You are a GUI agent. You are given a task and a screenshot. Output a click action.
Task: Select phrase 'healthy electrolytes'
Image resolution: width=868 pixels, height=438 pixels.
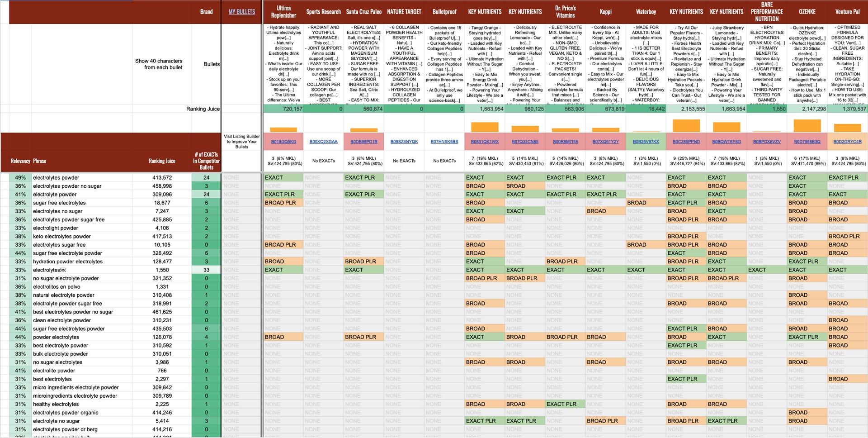[x=56, y=404]
